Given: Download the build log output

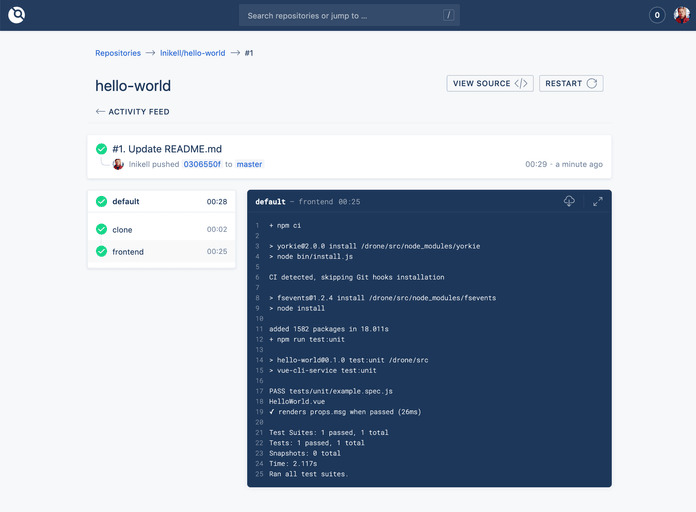Looking at the screenshot, I should pyautogui.click(x=569, y=201).
